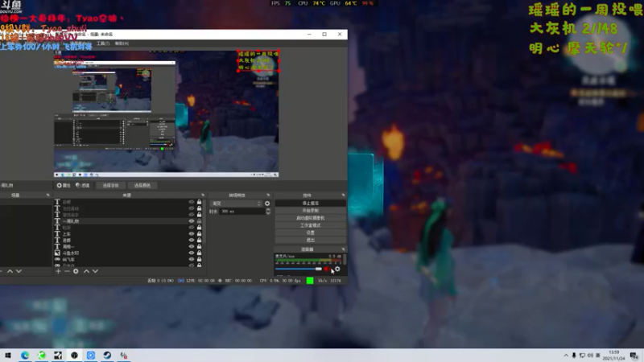
Task: Click green stream status square in status bar
Action: click(x=310, y=281)
